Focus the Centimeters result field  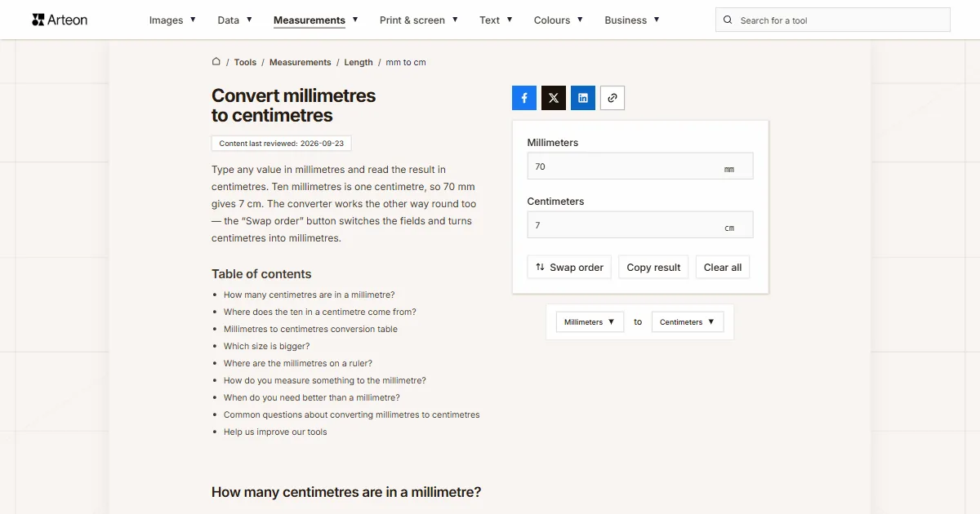pyautogui.click(x=640, y=225)
